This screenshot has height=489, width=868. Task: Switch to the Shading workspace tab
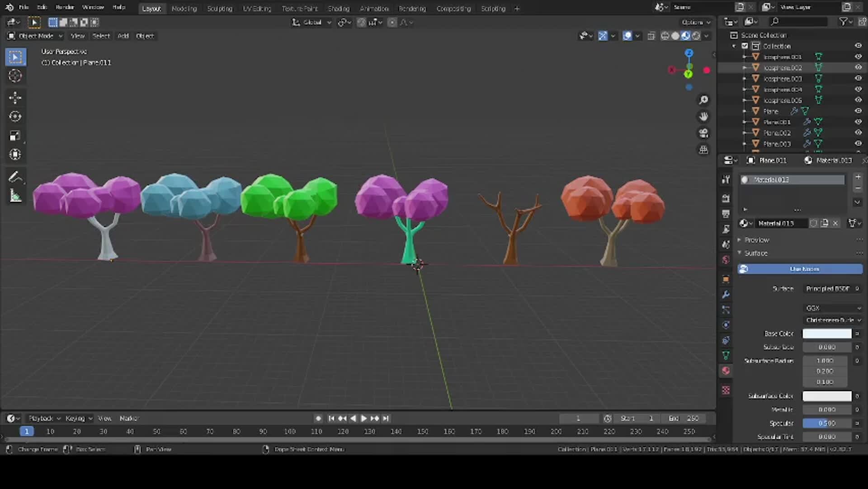[x=339, y=8]
